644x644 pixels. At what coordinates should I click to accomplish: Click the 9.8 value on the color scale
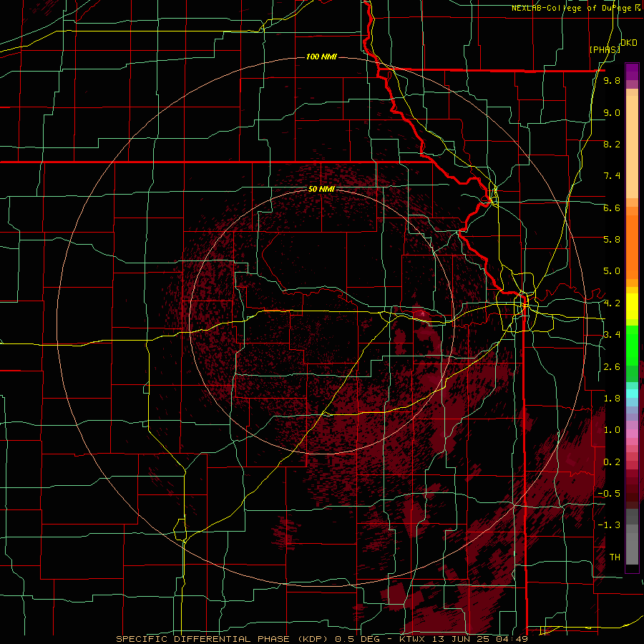(612, 80)
